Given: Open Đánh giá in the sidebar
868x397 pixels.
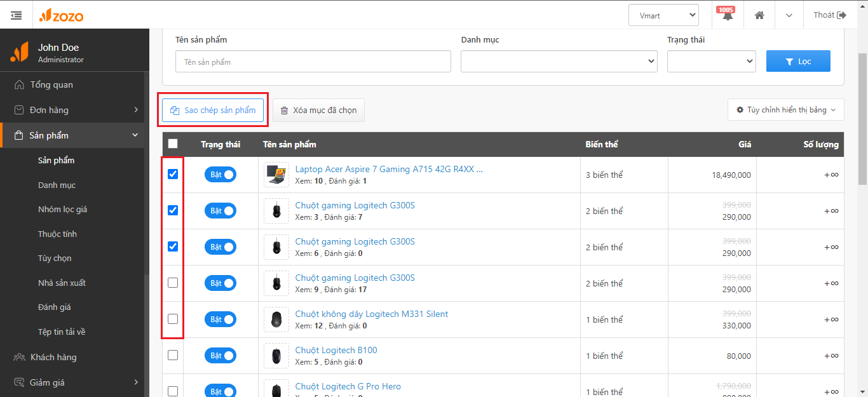Looking at the screenshot, I should (55, 307).
